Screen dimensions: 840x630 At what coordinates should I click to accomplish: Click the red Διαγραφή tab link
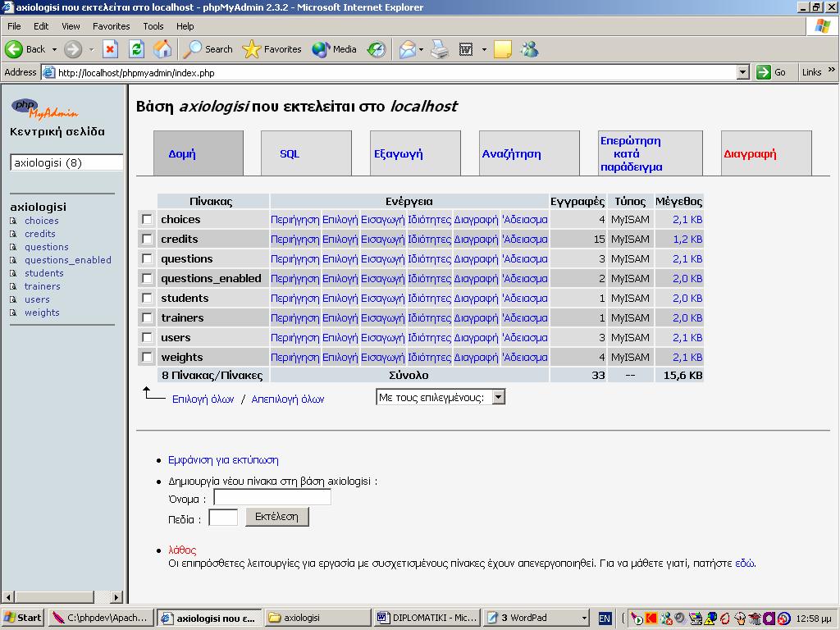click(750, 153)
